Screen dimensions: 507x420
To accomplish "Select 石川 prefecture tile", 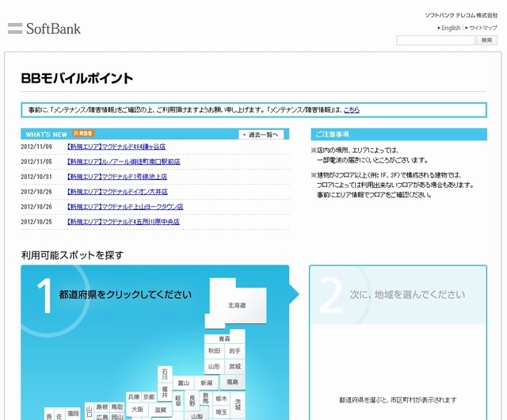I will click(165, 374).
